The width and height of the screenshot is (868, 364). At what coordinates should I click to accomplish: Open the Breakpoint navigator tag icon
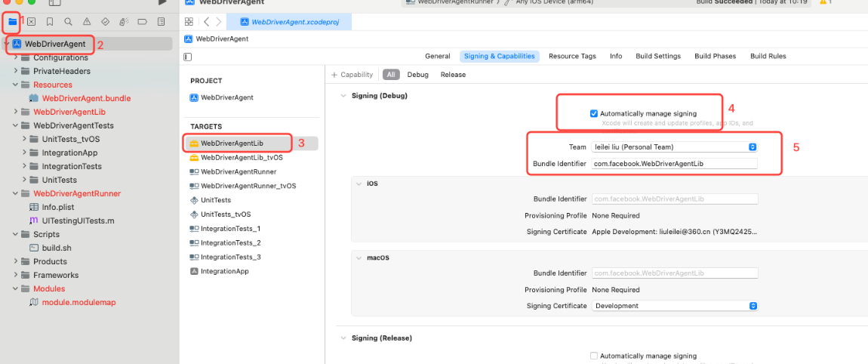[142, 22]
